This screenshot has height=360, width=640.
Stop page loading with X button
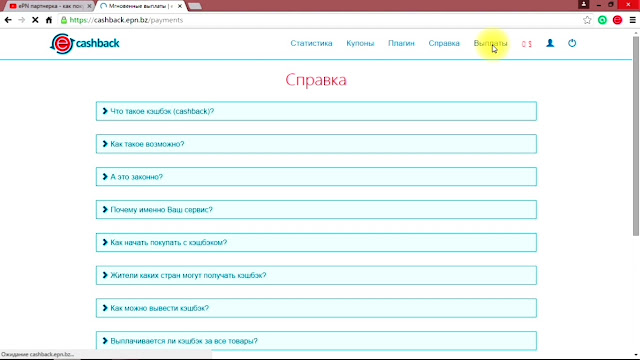click(35, 20)
